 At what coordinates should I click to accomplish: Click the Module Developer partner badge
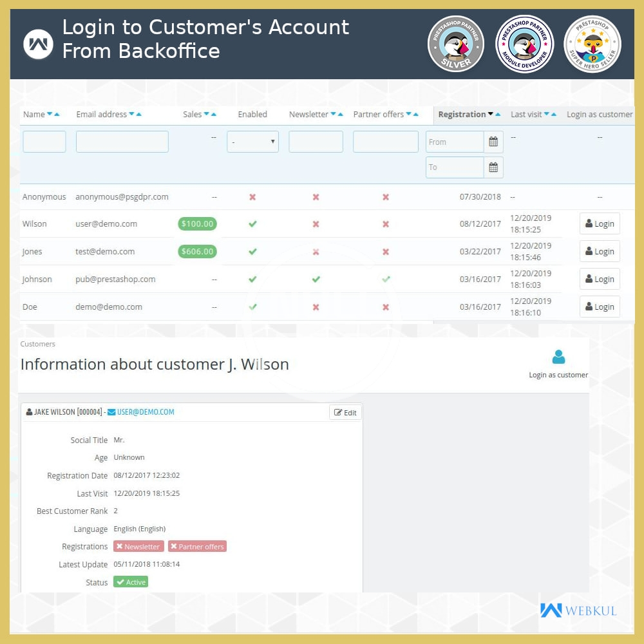[x=524, y=44]
